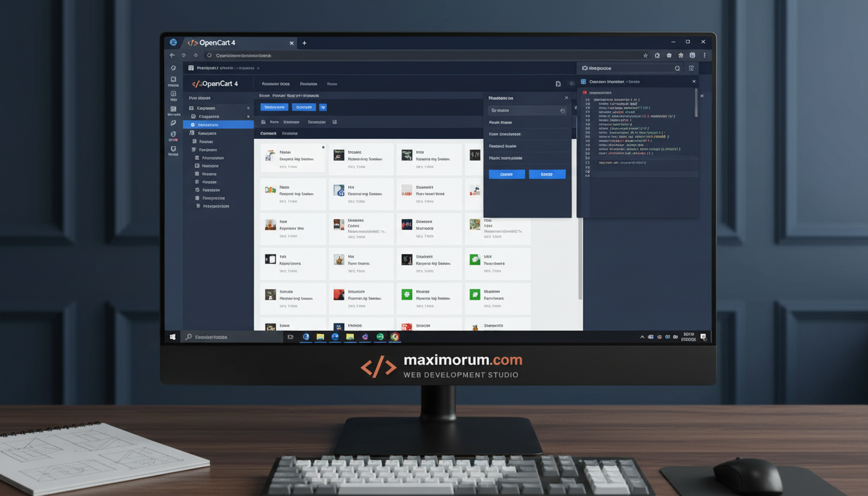Image resolution: width=868 pixels, height=496 pixels.
Task: Open the browser three-dot menu
Action: click(704, 56)
